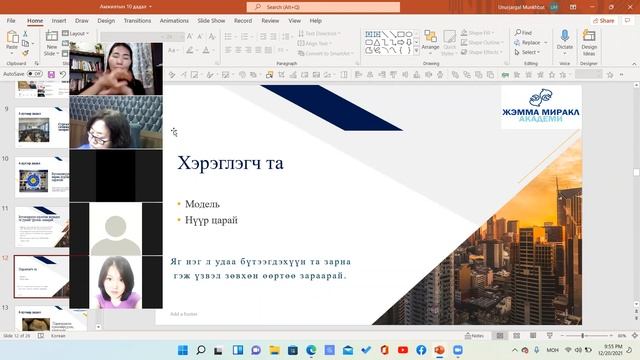Image resolution: width=640 pixels, height=360 pixels.
Task: Click the Text Direction button
Action: (320, 33)
